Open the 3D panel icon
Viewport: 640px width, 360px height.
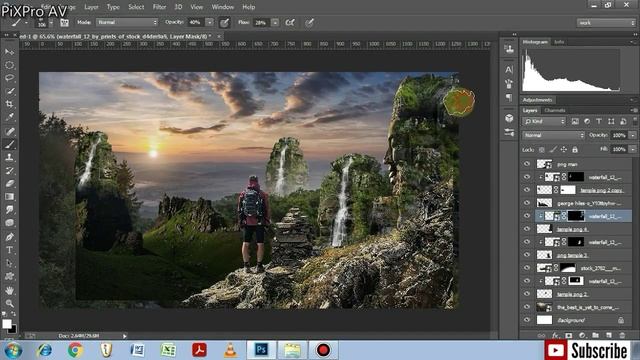[509, 118]
